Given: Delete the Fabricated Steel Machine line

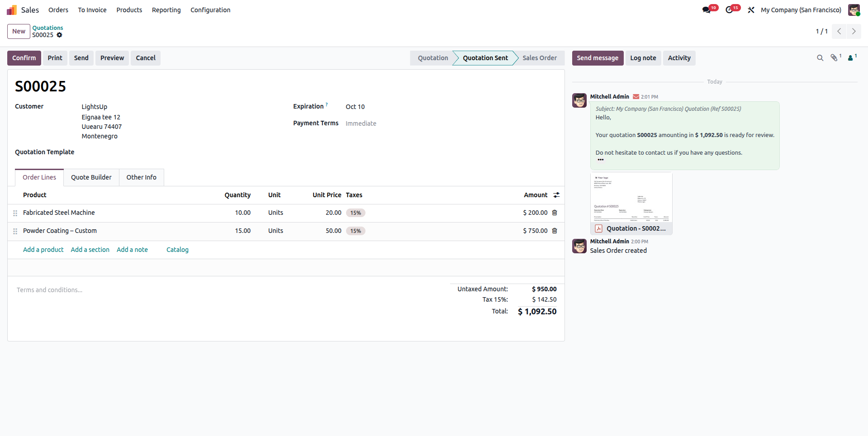Looking at the screenshot, I should (555, 213).
